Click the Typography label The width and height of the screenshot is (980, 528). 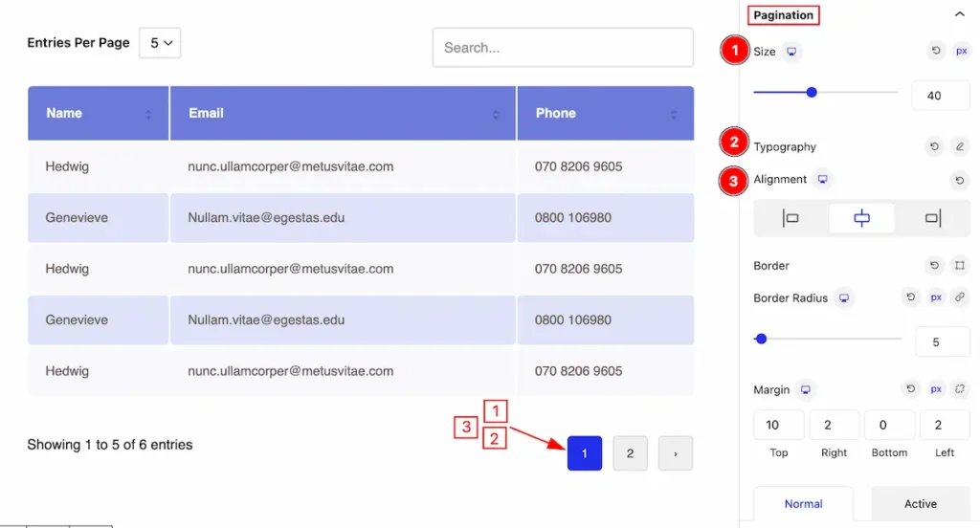(x=785, y=147)
